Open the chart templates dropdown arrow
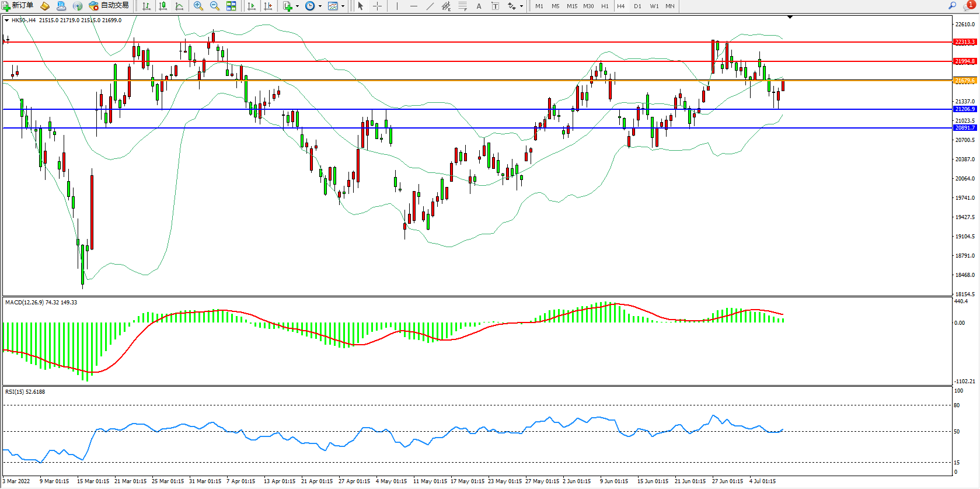The image size is (980, 489). pos(343,6)
